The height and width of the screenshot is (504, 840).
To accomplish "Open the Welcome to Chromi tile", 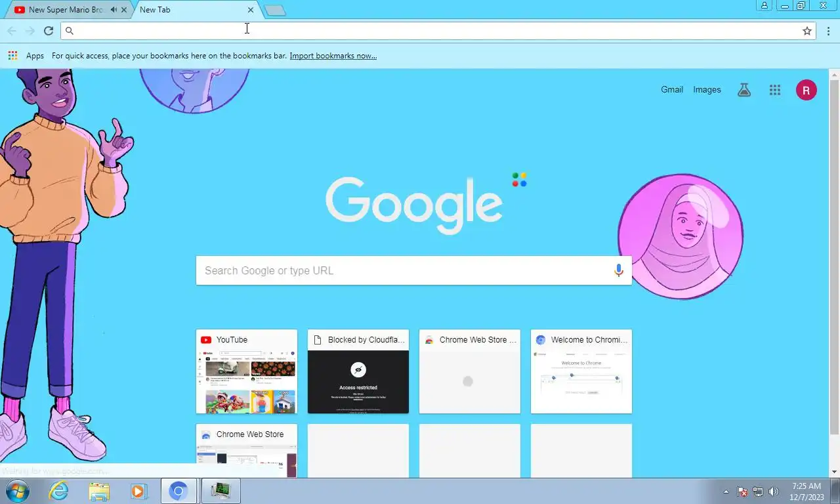I will point(581,371).
